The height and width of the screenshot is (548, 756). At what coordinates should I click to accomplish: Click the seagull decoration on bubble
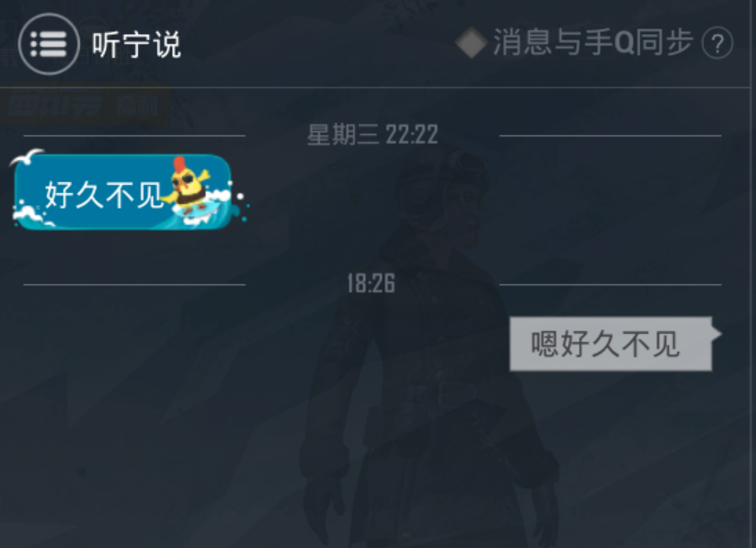pos(28,156)
